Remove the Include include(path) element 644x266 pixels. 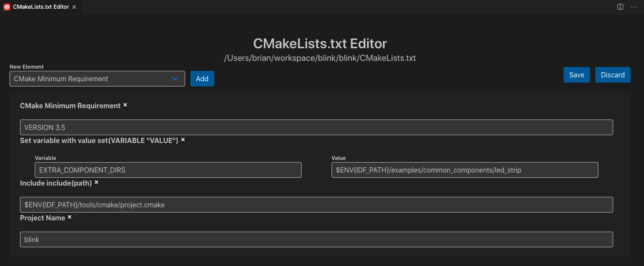pyautogui.click(x=96, y=183)
